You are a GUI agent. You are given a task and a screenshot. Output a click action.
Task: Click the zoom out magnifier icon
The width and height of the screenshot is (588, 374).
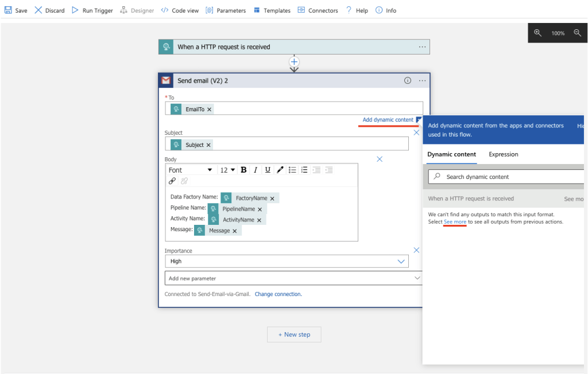pos(578,33)
